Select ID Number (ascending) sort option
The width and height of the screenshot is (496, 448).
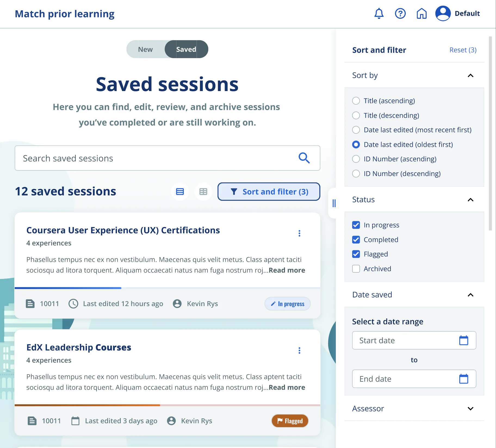pyautogui.click(x=394, y=159)
